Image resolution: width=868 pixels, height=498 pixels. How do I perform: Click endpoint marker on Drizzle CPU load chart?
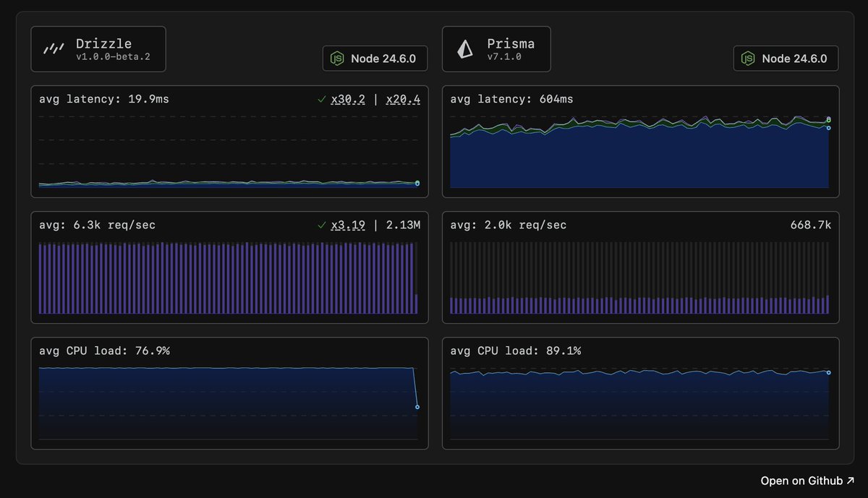(417, 407)
